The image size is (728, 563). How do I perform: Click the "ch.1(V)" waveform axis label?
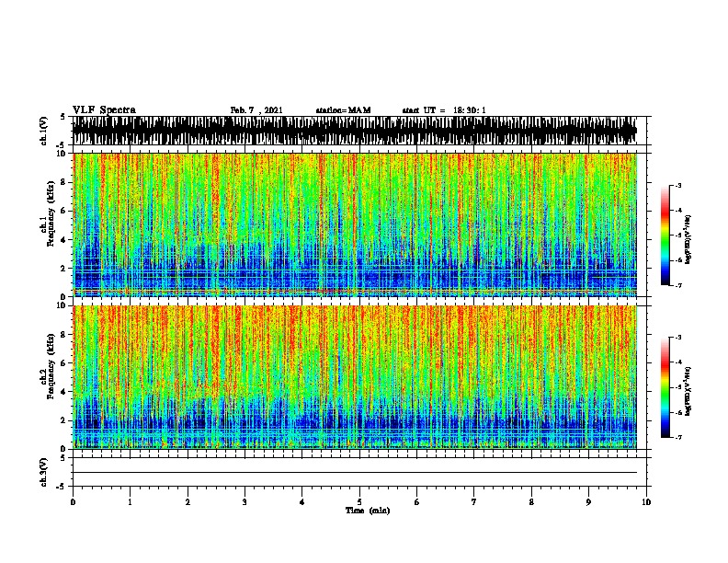43,131
